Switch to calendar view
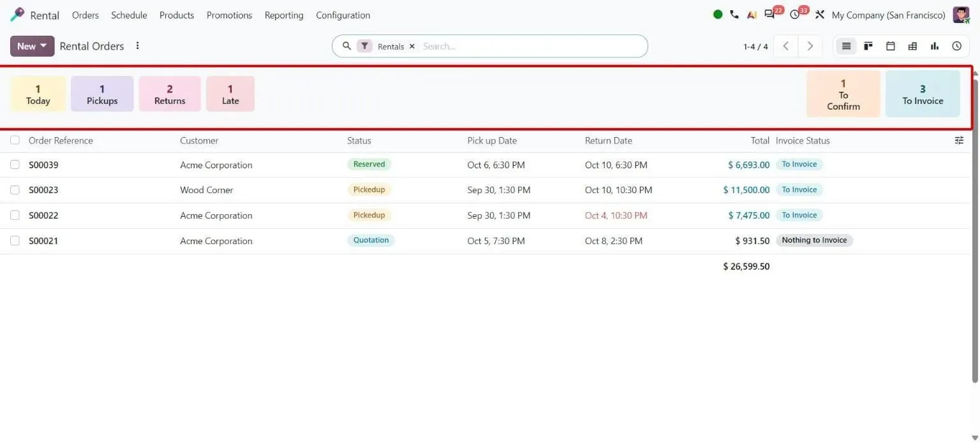980x443 pixels. pos(891,46)
